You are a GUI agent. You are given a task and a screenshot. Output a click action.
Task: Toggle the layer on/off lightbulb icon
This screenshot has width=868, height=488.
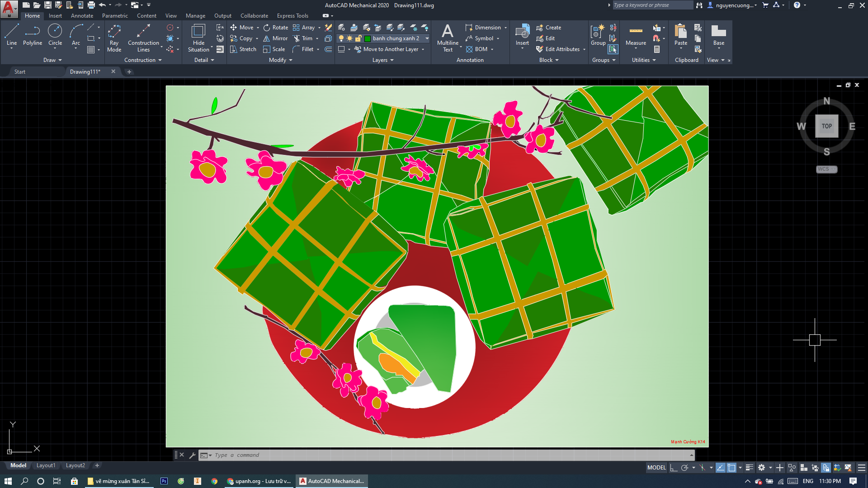tap(341, 38)
